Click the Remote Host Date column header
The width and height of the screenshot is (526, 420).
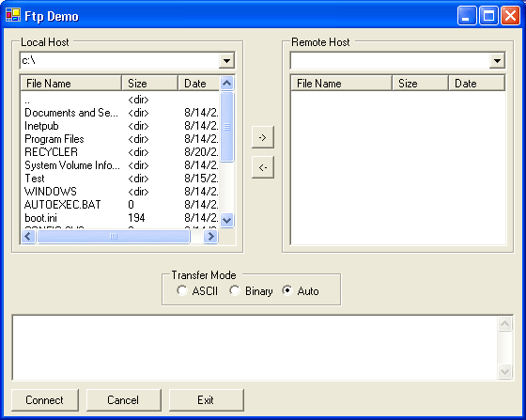[x=476, y=84]
